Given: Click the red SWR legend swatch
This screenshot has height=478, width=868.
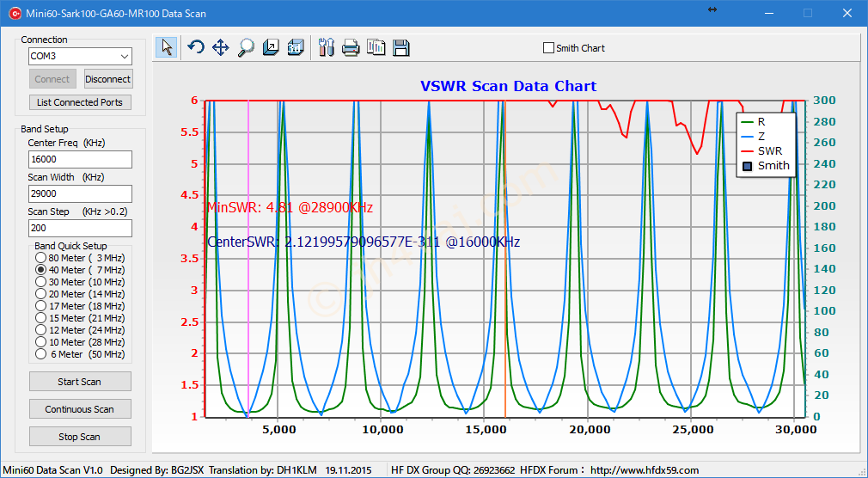Looking at the screenshot, I should pyautogui.click(x=747, y=150).
